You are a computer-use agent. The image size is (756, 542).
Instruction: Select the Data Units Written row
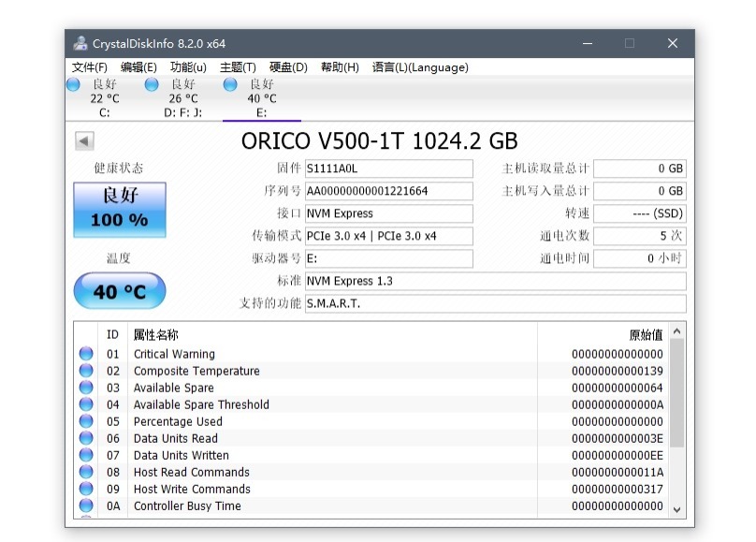[x=332, y=455]
